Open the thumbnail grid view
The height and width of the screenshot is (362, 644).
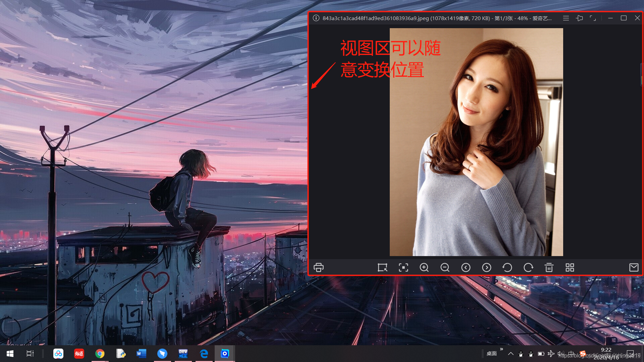pyautogui.click(x=570, y=267)
